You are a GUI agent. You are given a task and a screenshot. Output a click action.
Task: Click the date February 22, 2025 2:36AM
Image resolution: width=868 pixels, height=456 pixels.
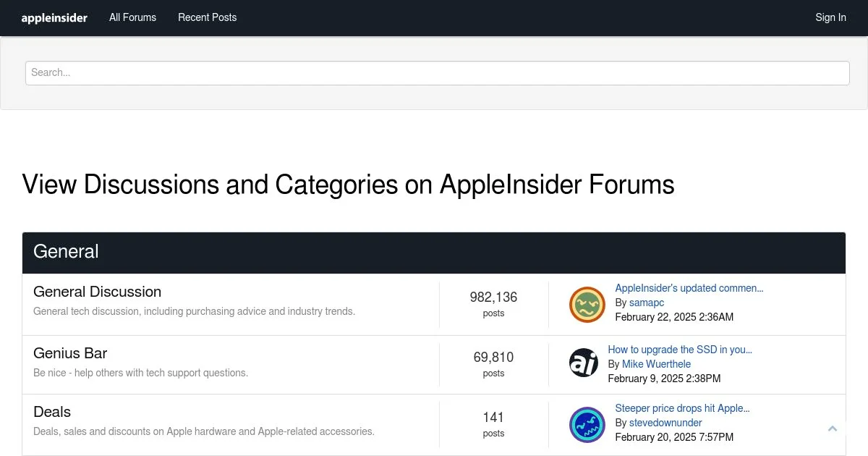674,317
